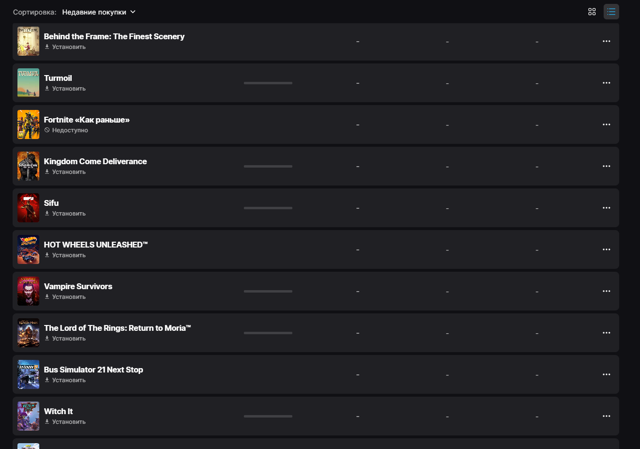Open more options for Behind the Frame
Screen dimensions: 640x449
(x=607, y=41)
